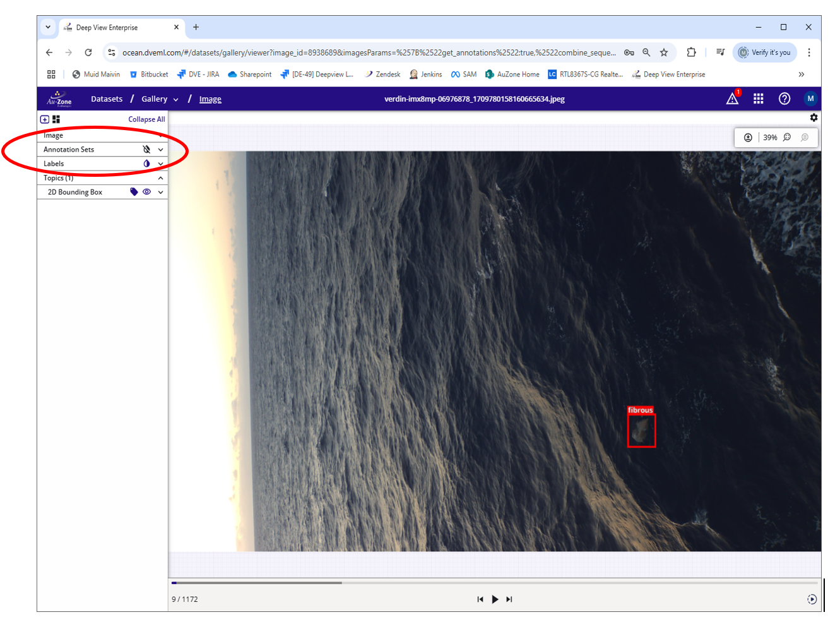Image resolution: width=840 pixels, height=629 pixels.
Task: Click the 2D Bounding Box row
Action: click(102, 192)
